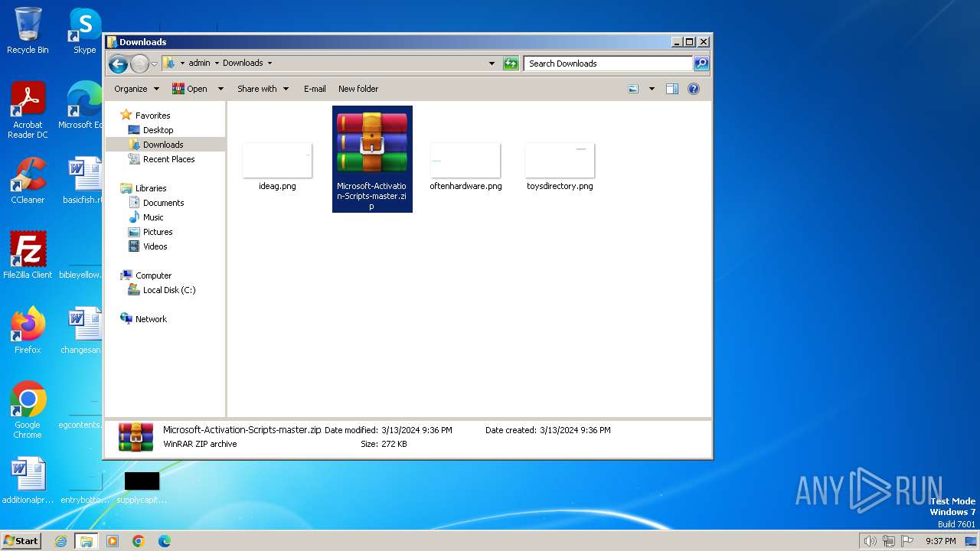980x551 pixels.
Task: Open Music library
Action: click(153, 217)
